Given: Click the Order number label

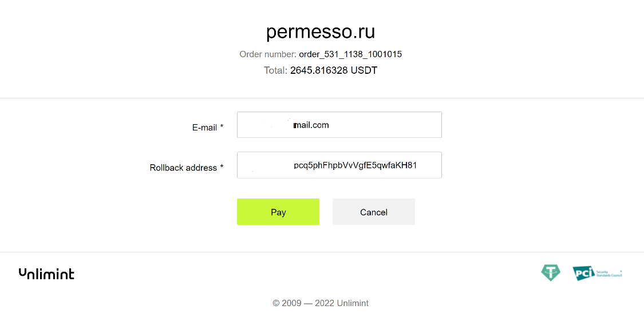Looking at the screenshot, I should click(x=268, y=54).
